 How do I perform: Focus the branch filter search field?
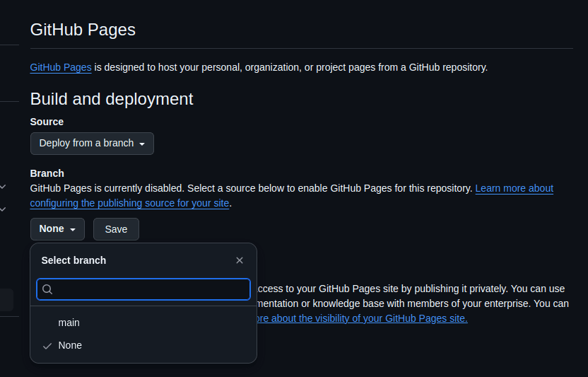point(143,289)
